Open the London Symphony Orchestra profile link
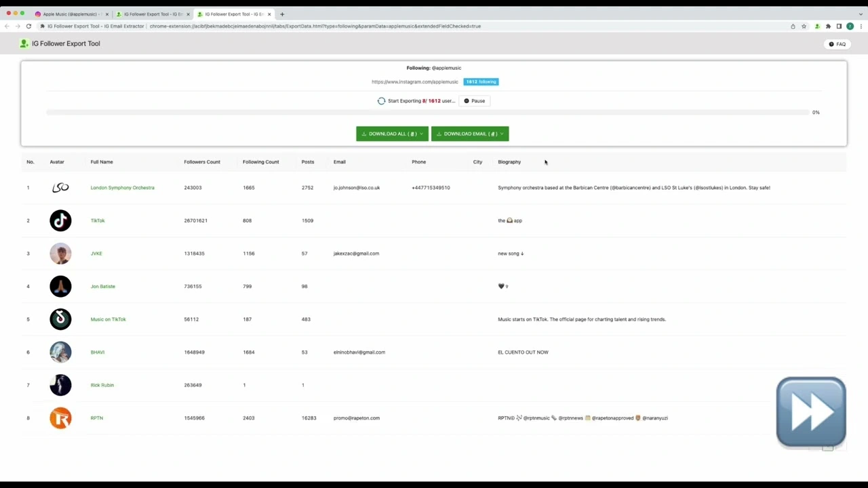 (x=122, y=188)
